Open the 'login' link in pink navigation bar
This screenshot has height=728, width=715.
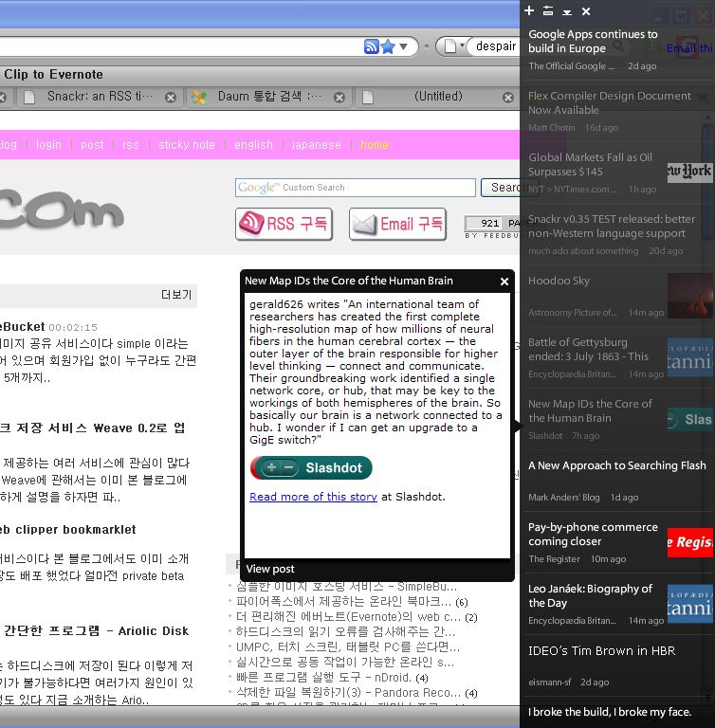point(48,145)
